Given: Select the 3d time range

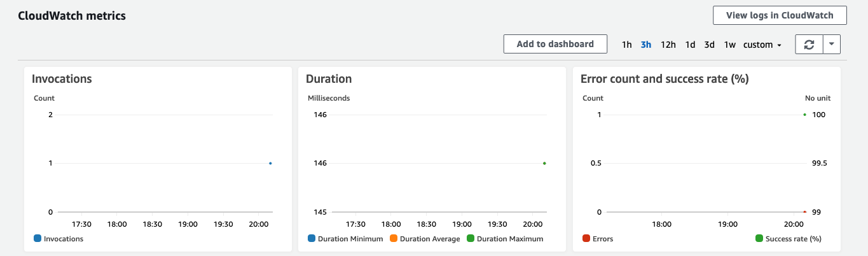Looking at the screenshot, I should click(x=709, y=45).
